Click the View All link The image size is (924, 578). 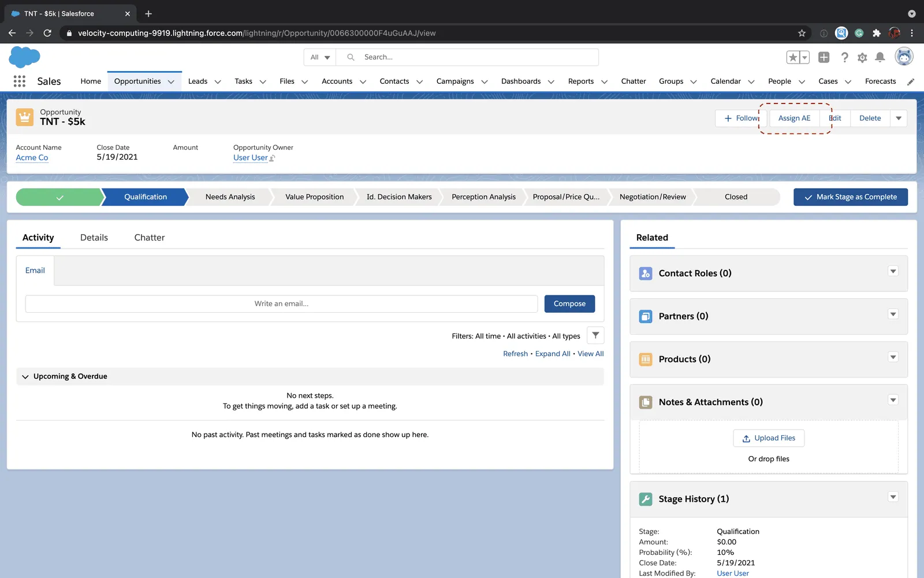[591, 354]
